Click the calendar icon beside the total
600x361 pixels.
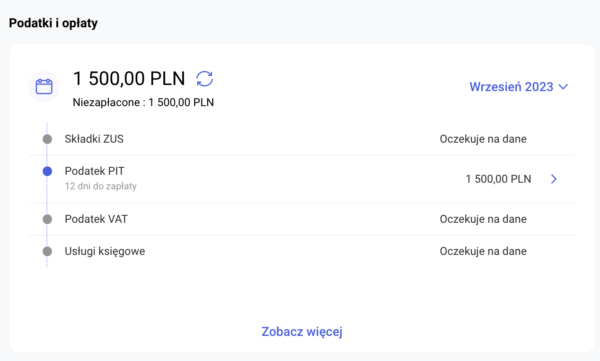point(44,87)
